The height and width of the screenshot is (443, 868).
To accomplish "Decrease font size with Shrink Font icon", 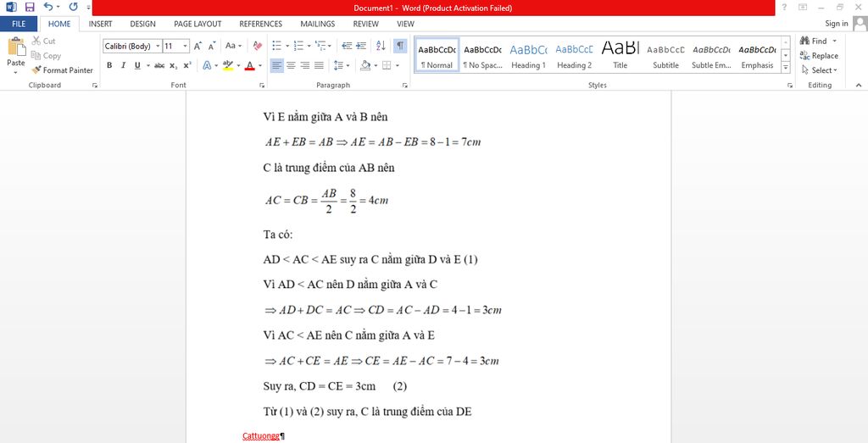I will coord(212,46).
